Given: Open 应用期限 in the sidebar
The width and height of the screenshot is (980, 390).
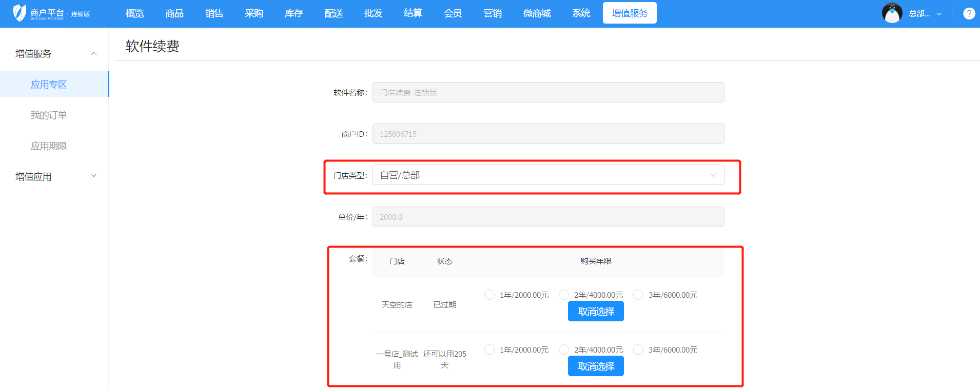Looking at the screenshot, I should pos(49,146).
